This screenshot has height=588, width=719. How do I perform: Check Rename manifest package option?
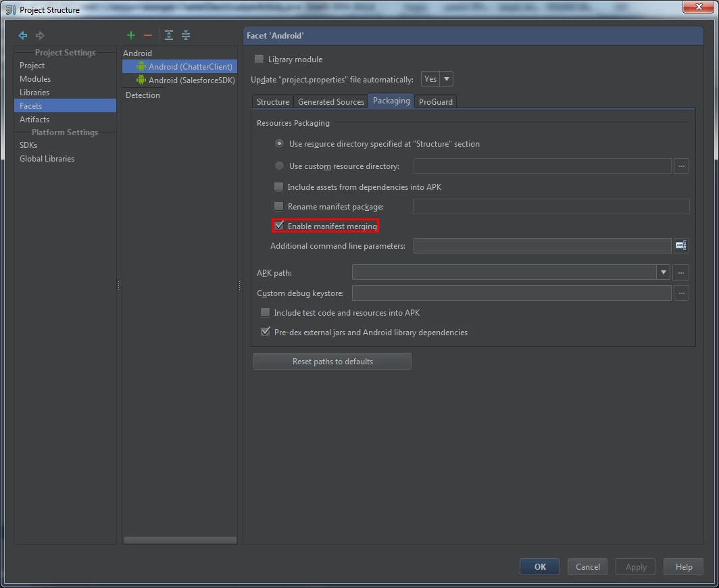(278, 206)
